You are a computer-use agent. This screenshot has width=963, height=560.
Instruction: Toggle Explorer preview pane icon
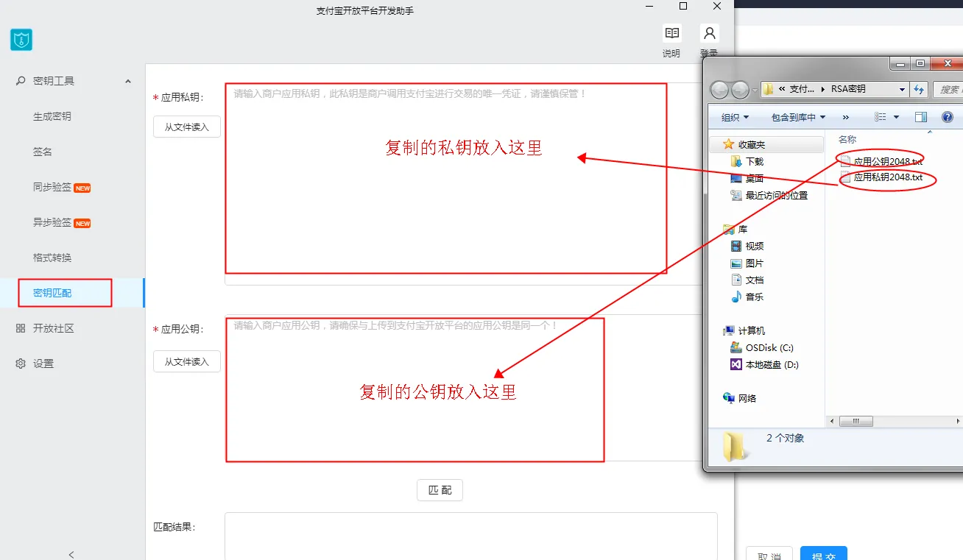click(x=920, y=117)
